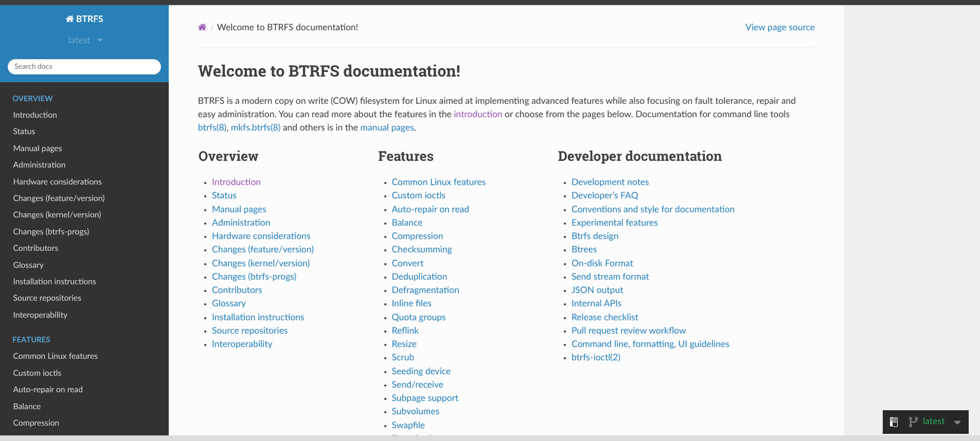Open Inline files link under Features
Image resolution: width=980 pixels, height=441 pixels.
pyautogui.click(x=412, y=303)
